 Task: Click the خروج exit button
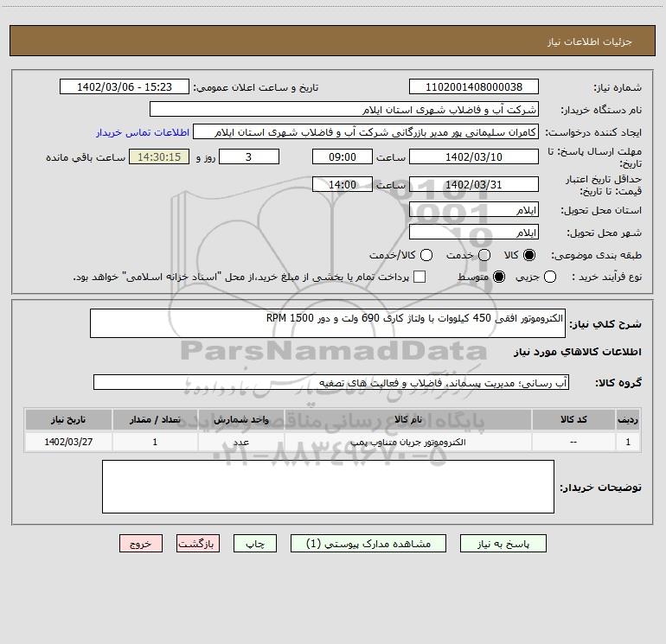click(141, 544)
